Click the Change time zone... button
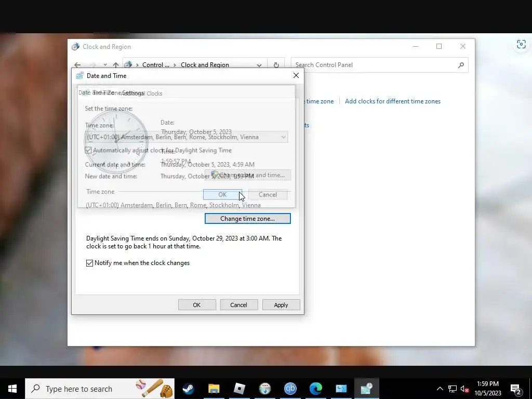The height and width of the screenshot is (399, 532). pyautogui.click(x=248, y=219)
